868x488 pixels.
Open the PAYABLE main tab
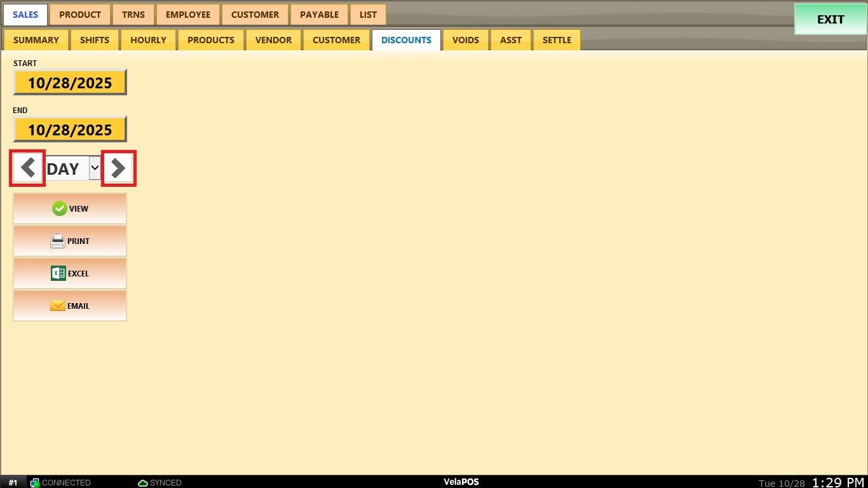coord(319,15)
